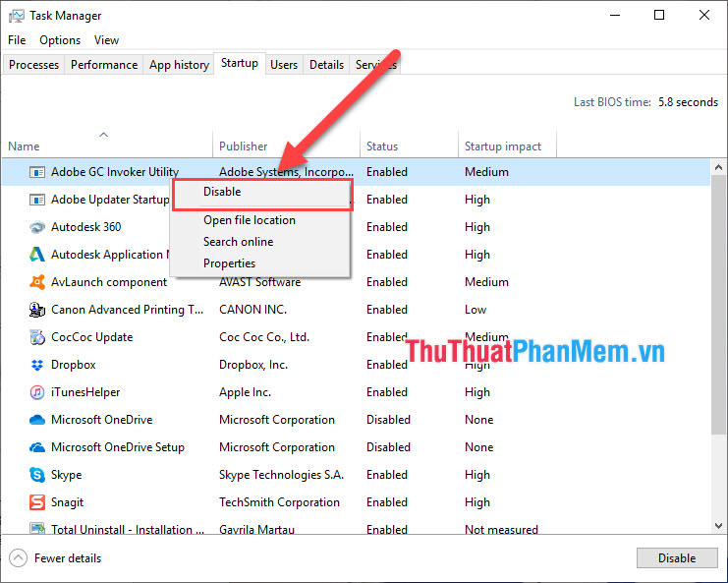
Task: Click the Total Uninstall icon
Action: 37,529
